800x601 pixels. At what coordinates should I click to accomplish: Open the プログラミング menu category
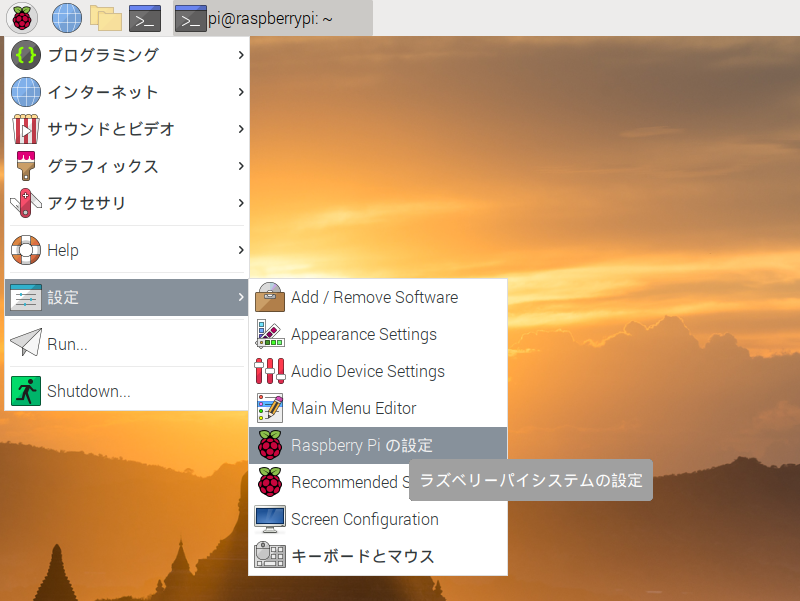point(127,55)
